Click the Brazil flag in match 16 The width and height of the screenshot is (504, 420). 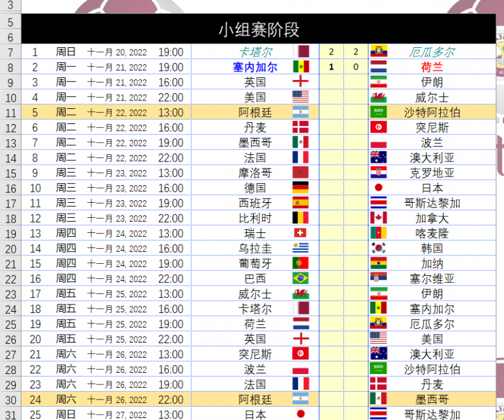301,278
